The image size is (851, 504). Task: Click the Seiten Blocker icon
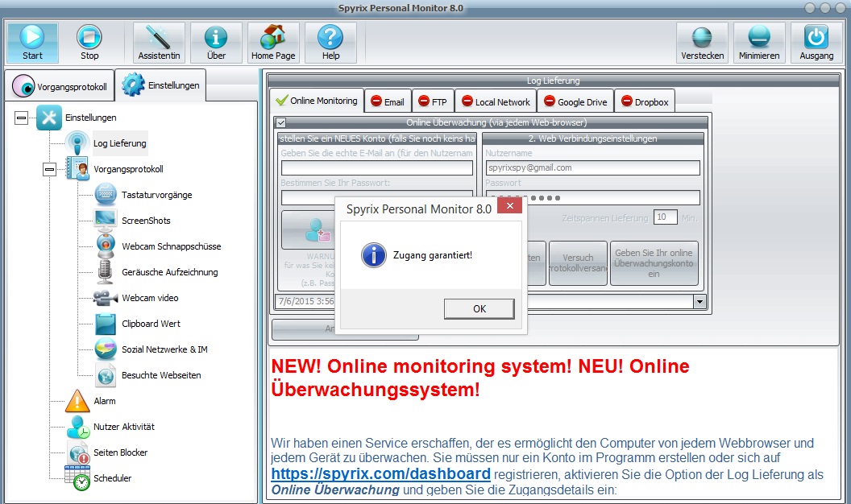[x=77, y=452]
